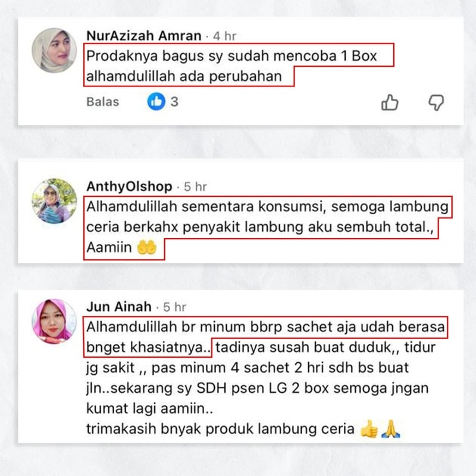The width and height of the screenshot is (476, 476).
Task: Open the AnthyOlshop username link
Action: (x=129, y=186)
